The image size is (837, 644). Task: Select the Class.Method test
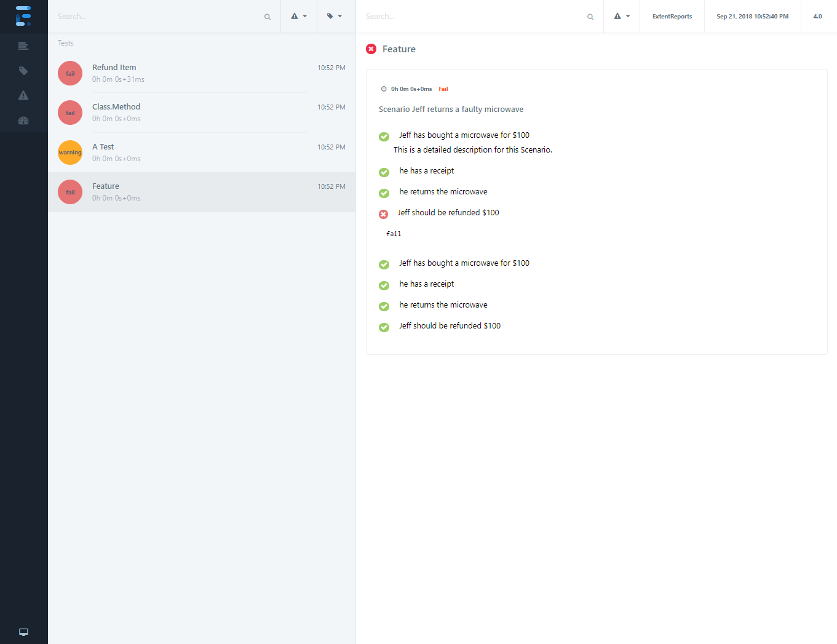pyautogui.click(x=116, y=107)
